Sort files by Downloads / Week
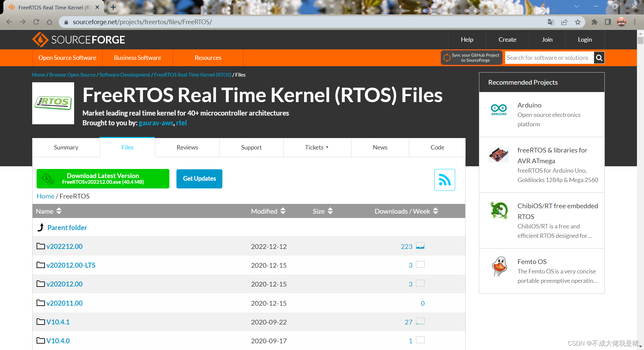 pyautogui.click(x=406, y=211)
